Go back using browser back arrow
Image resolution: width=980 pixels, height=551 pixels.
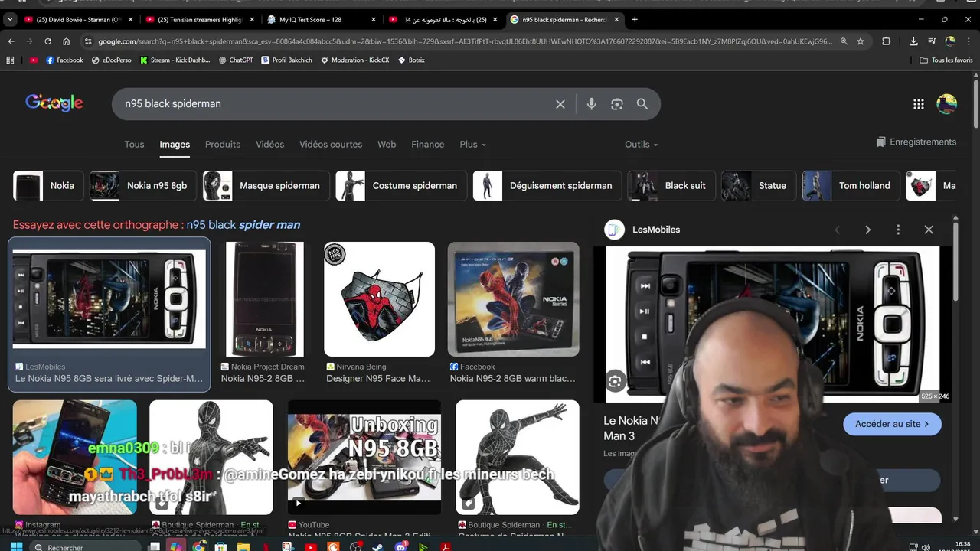11,41
